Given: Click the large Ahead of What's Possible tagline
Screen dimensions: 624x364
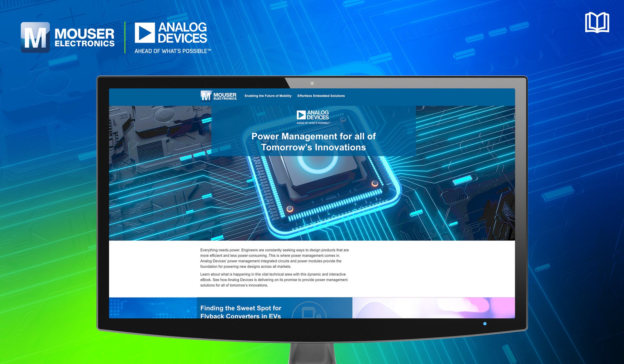Looking at the screenshot, I should [172, 51].
